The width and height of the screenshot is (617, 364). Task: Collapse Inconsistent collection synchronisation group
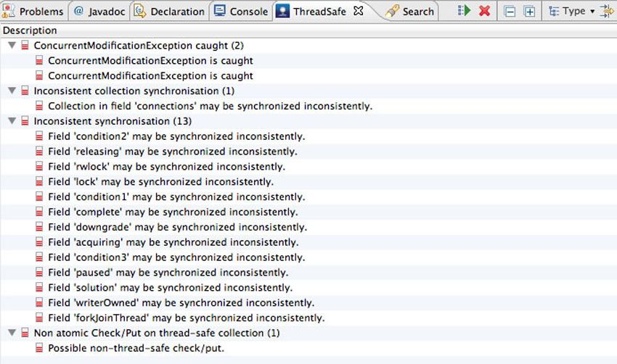(x=12, y=91)
